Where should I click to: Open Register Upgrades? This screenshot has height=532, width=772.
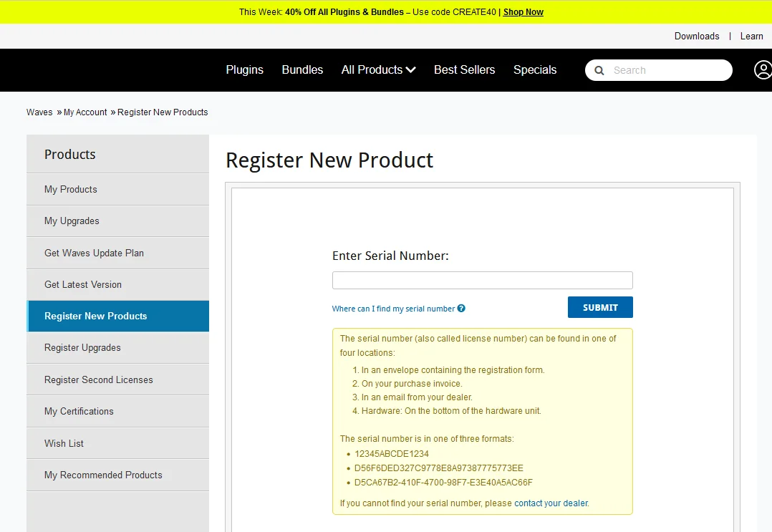[x=117, y=347]
